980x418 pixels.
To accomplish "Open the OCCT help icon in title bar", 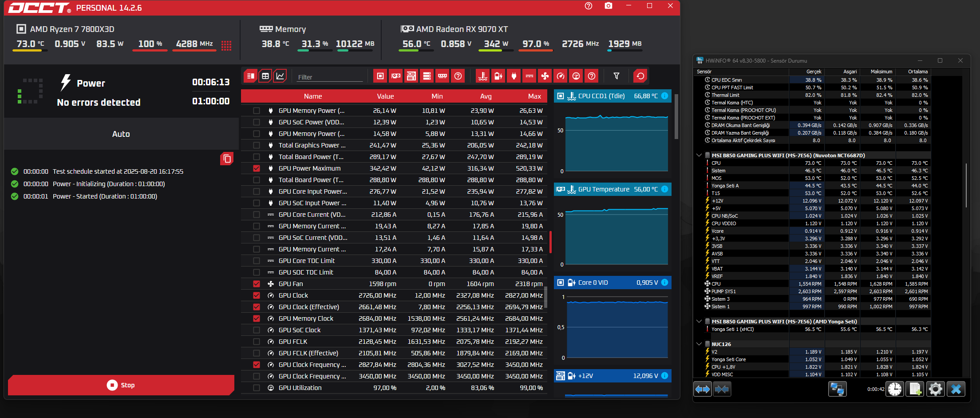I will [x=589, y=6].
